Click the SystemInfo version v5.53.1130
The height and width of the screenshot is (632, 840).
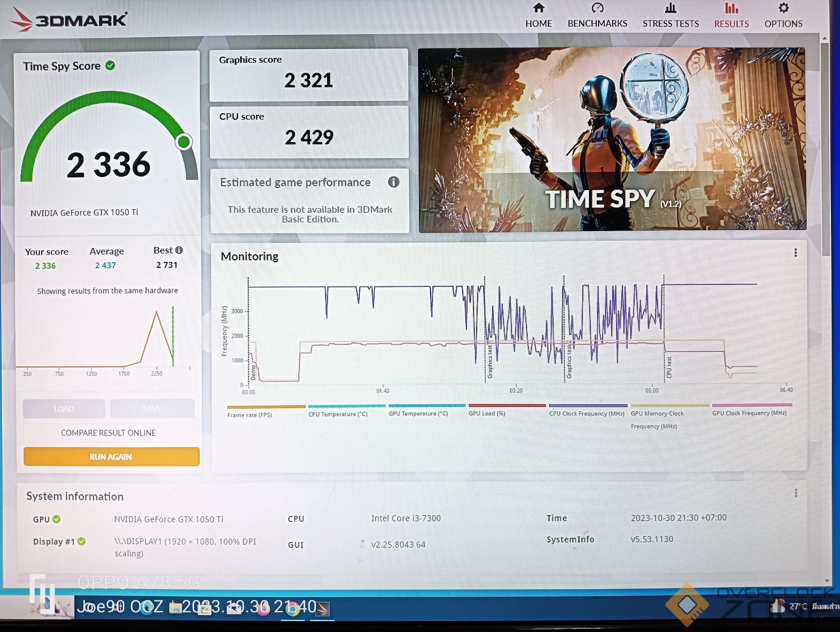pyautogui.click(x=652, y=539)
